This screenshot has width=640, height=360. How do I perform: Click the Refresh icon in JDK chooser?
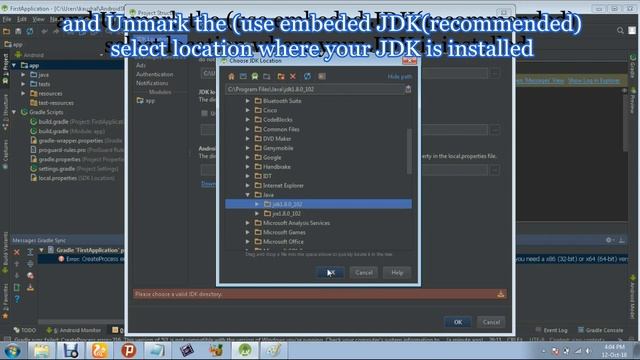[x=307, y=76]
